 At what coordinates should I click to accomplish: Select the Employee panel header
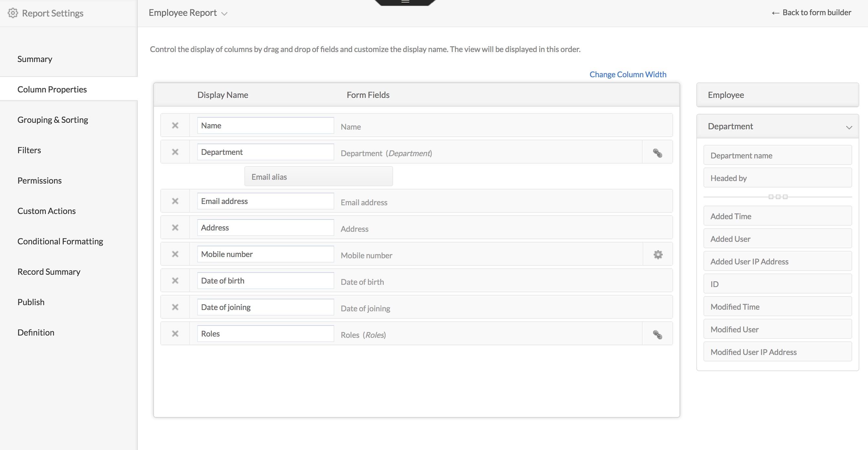[x=777, y=95]
